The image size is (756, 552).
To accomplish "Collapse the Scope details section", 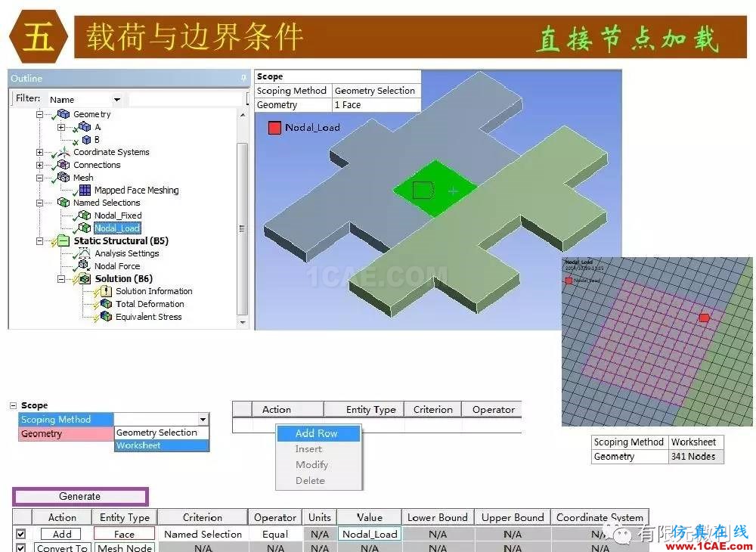I will pyautogui.click(x=14, y=405).
